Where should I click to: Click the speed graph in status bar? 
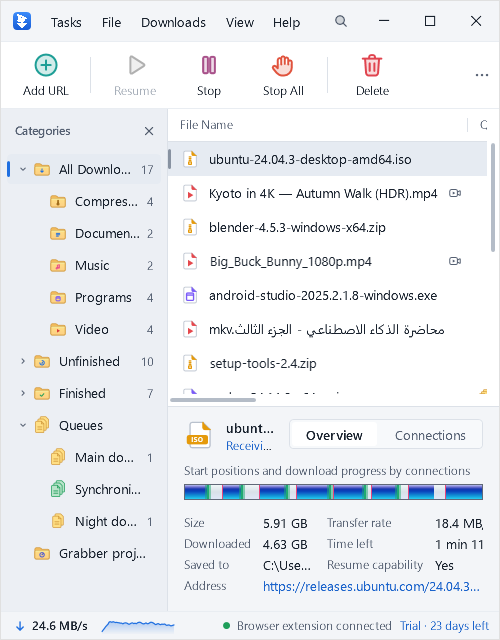tap(138, 626)
